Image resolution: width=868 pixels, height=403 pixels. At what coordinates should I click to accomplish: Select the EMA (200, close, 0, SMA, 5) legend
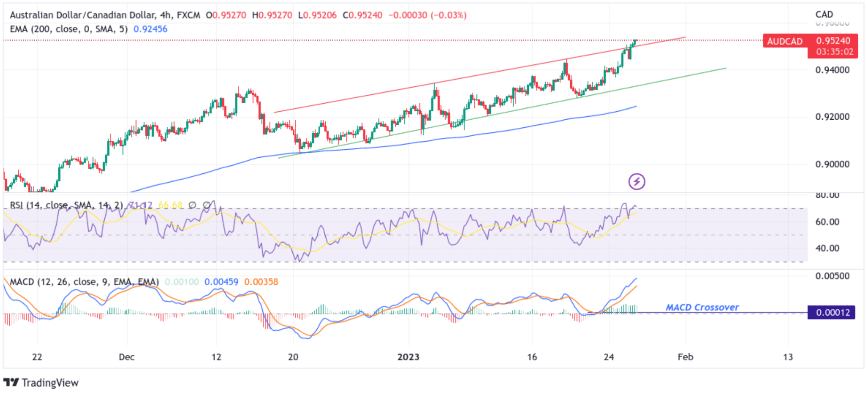click(x=69, y=29)
